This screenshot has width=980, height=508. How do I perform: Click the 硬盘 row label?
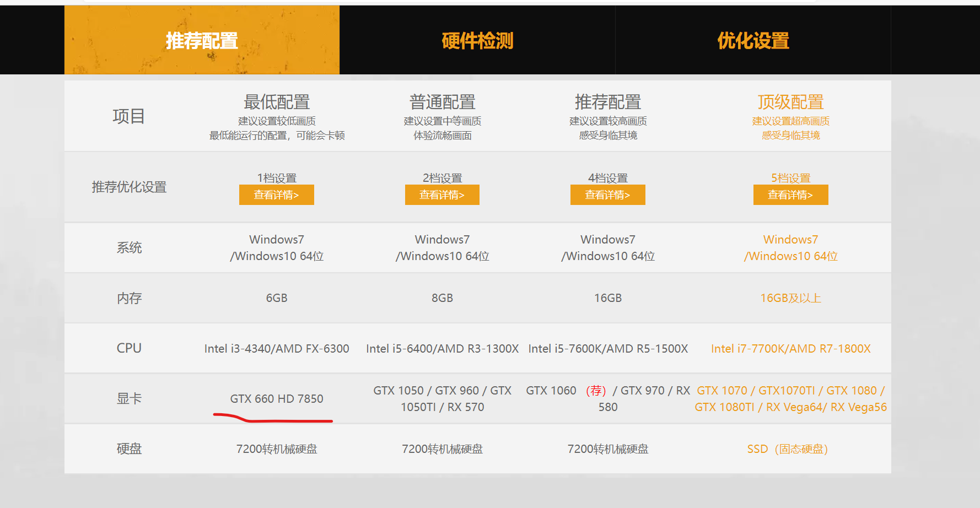129,448
